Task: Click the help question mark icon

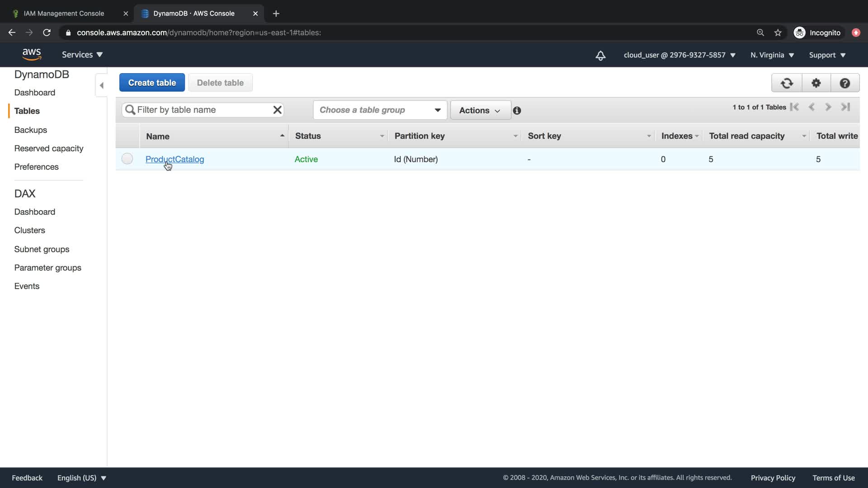Action: click(844, 83)
